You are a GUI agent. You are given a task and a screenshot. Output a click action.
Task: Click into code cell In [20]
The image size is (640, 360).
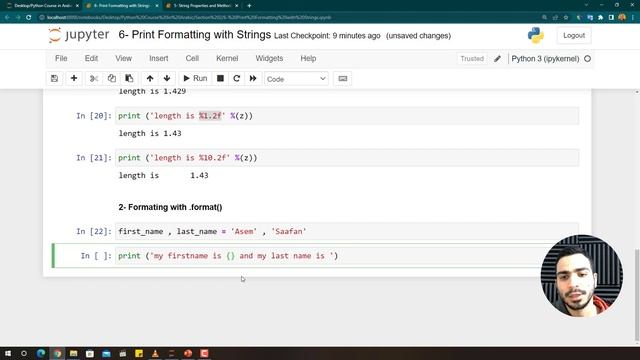[x=347, y=116]
